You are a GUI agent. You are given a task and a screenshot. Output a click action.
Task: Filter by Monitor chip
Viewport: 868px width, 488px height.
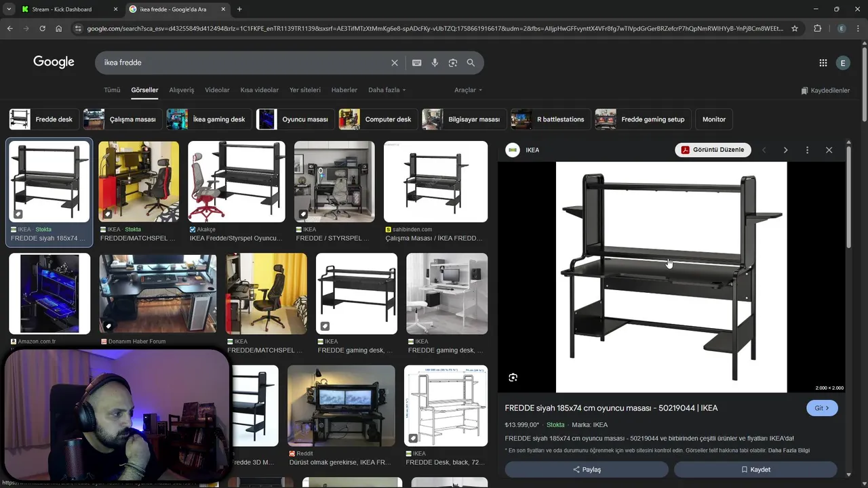(714, 119)
